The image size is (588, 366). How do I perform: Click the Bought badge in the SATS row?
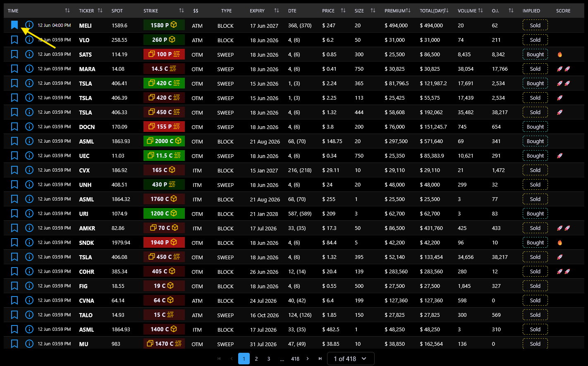click(x=535, y=54)
